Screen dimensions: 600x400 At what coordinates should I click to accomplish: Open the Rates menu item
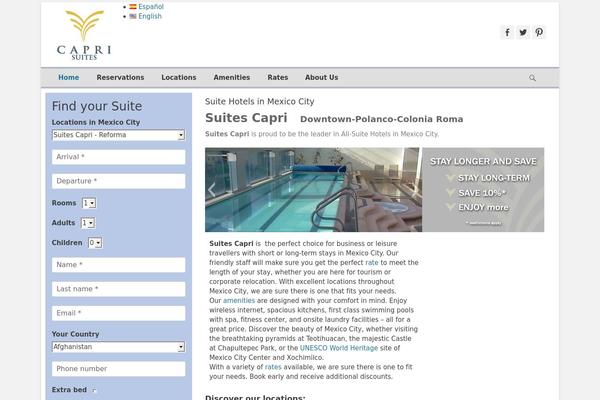click(277, 77)
